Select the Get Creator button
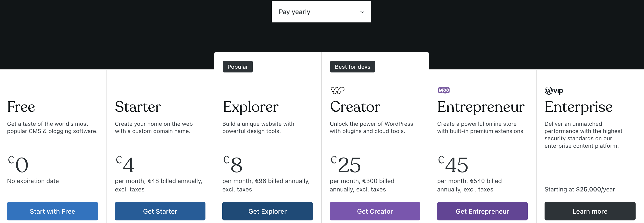 point(374,211)
